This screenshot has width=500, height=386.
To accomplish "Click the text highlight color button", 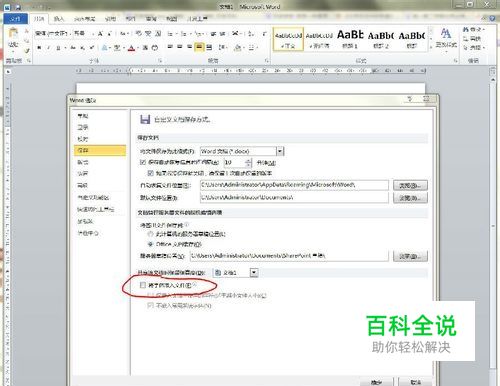I will 117,48.
